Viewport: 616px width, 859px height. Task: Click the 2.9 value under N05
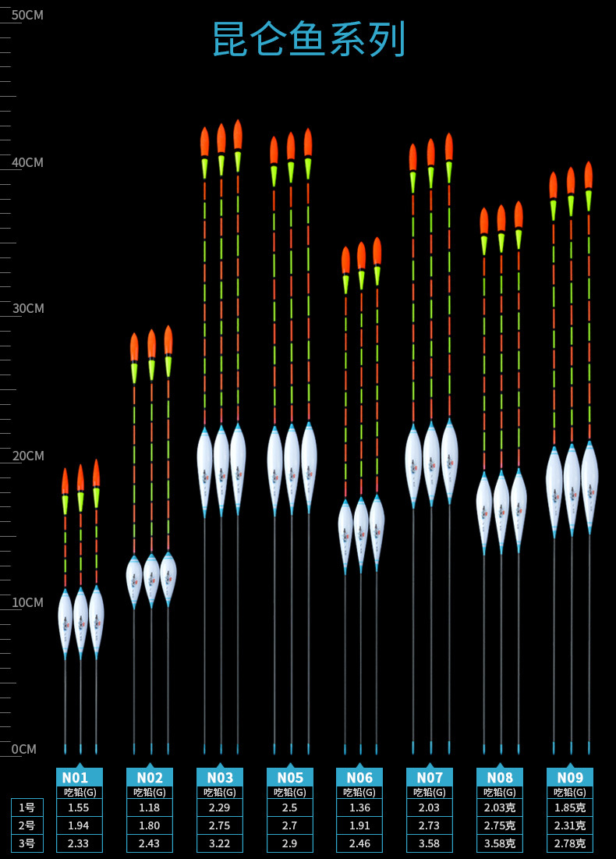[x=289, y=843]
